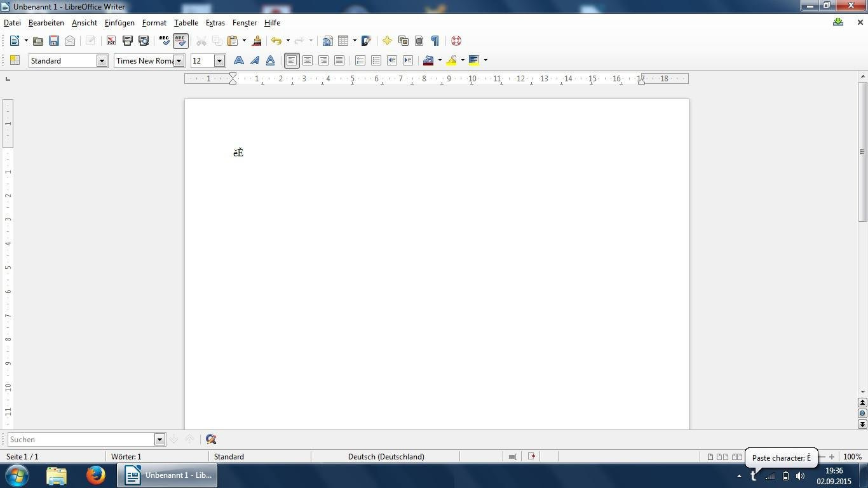Decrease paragraph indent
868x488 pixels.
pos(392,60)
